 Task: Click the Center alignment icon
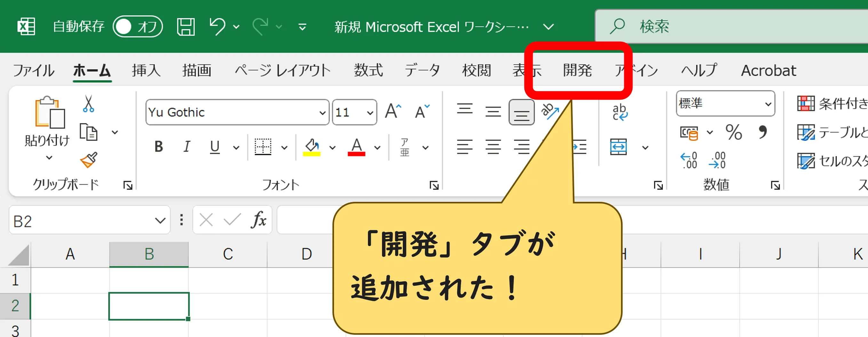click(493, 147)
